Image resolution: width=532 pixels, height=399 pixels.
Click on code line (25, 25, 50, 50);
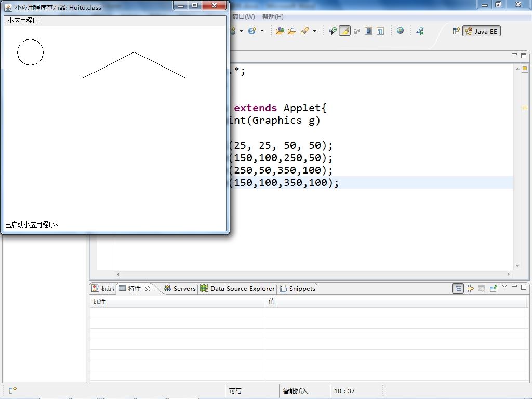(x=281, y=145)
